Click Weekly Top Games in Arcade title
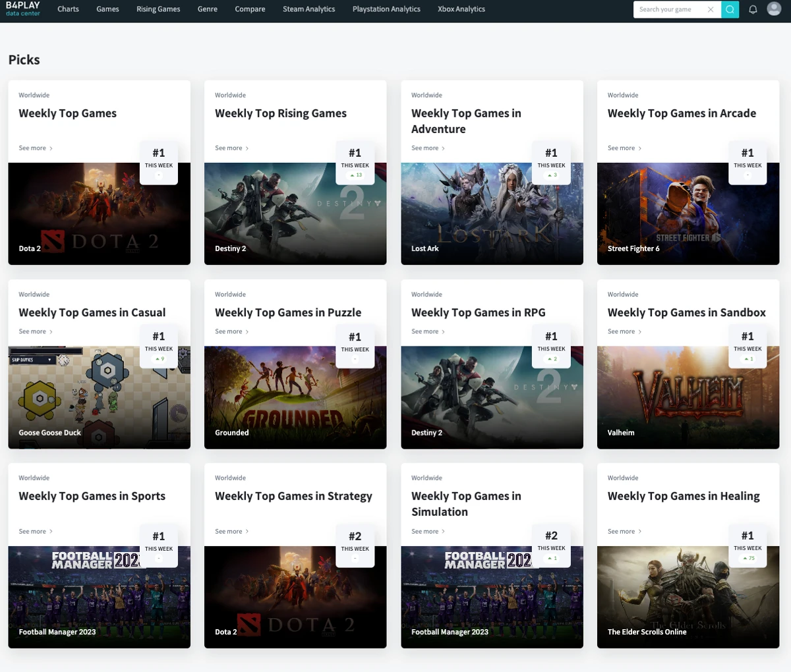 point(682,113)
